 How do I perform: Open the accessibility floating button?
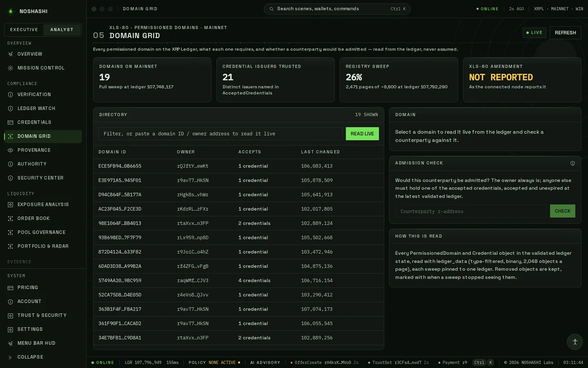575,342
